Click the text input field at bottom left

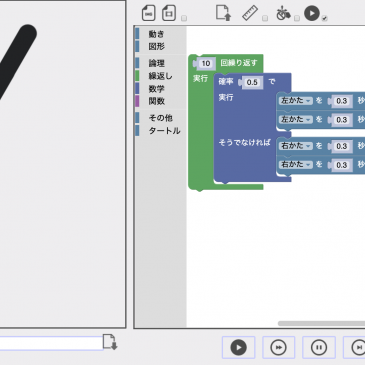click(51, 343)
